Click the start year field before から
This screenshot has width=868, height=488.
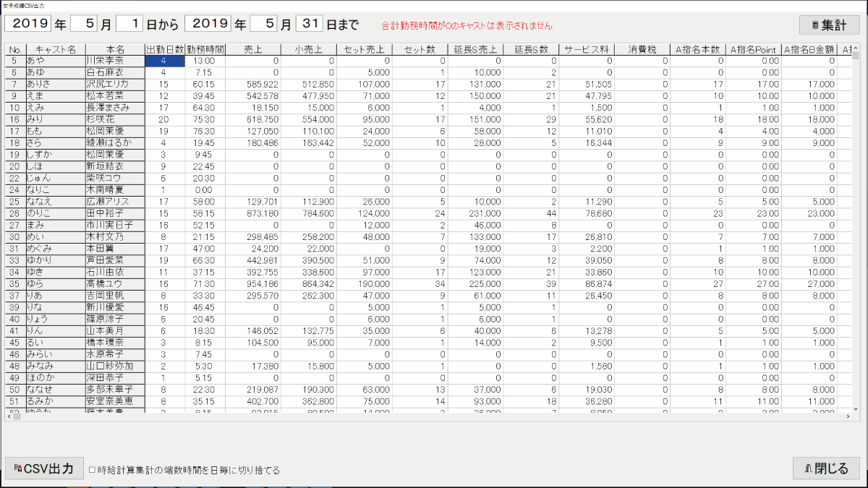click(x=28, y=24)
